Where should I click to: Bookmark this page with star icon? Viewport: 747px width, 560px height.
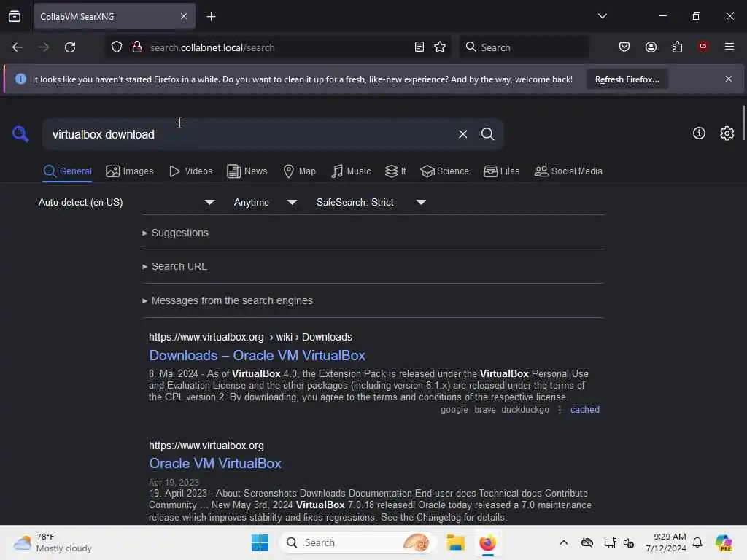(440, 47)
